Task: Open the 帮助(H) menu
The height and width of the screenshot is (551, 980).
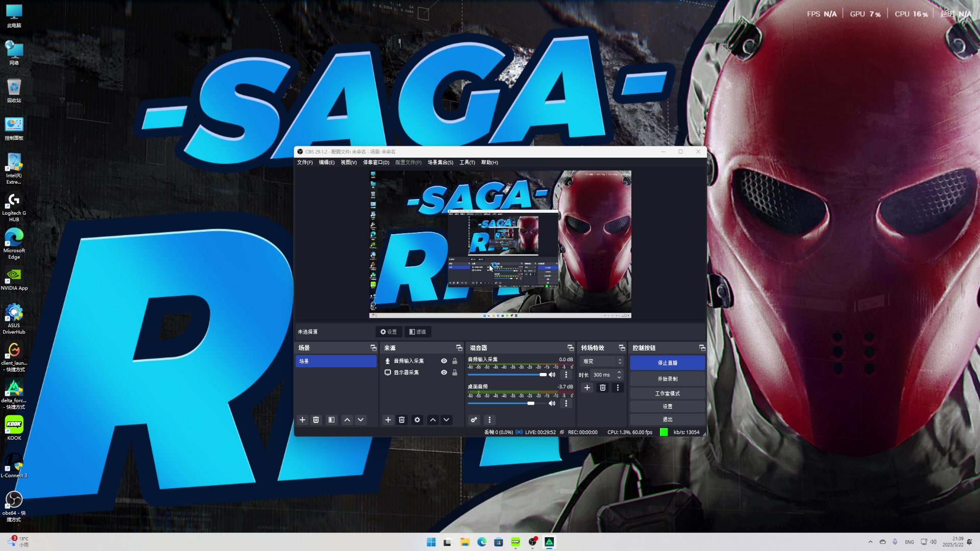Action: [x=489, y=162]
